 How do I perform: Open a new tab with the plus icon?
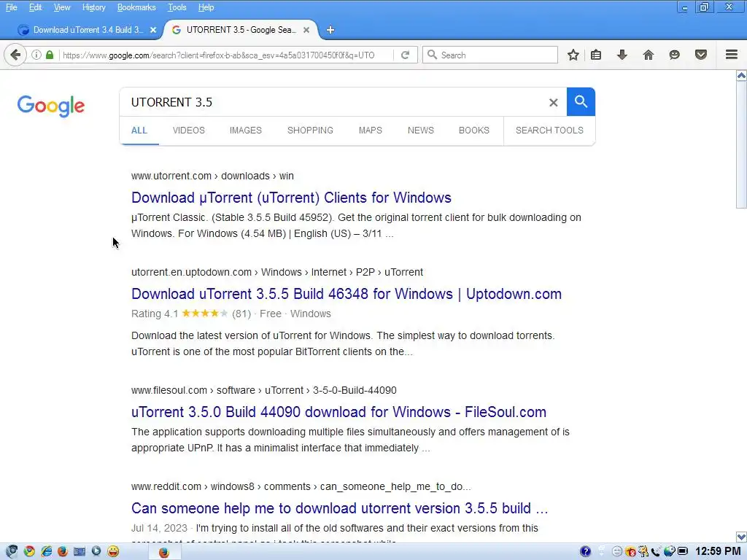coord(330,30)
